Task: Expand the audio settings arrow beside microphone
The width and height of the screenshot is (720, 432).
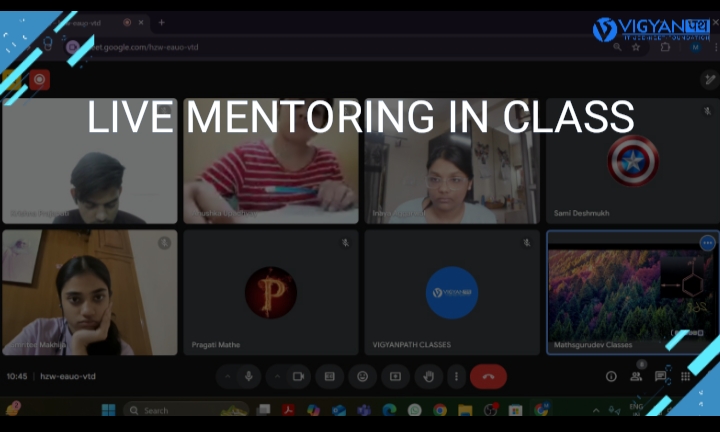Action: tap(227, 376)
